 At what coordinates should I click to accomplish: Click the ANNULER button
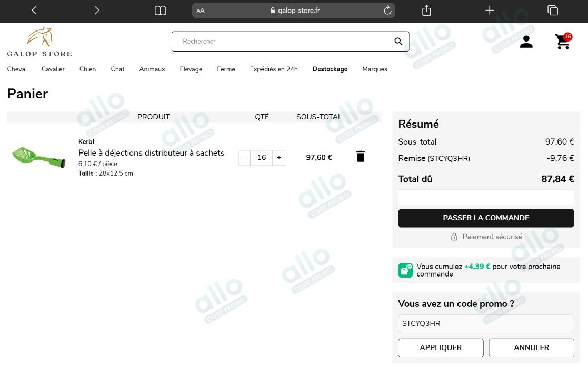tap(531, 348)
